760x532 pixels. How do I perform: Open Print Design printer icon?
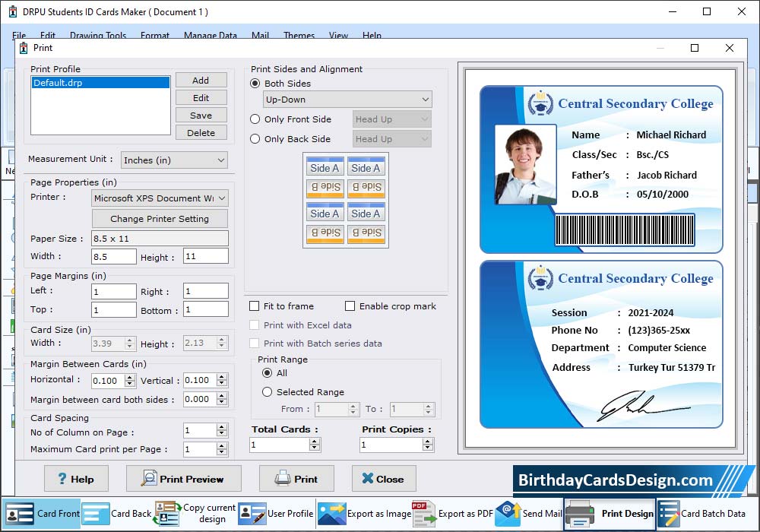(x=580, y=514)
